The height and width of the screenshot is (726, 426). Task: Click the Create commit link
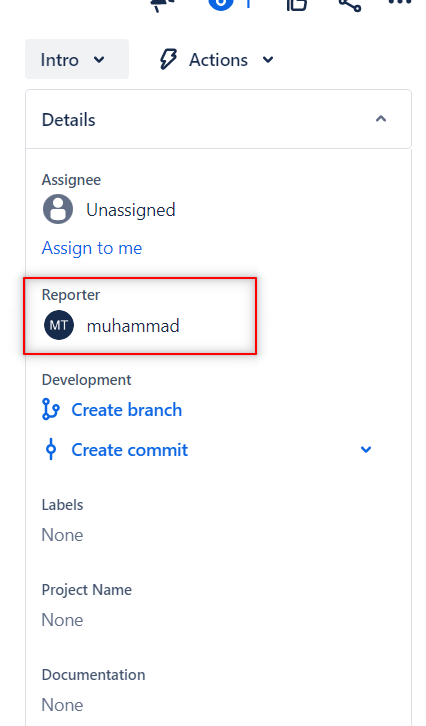point(130,450)
